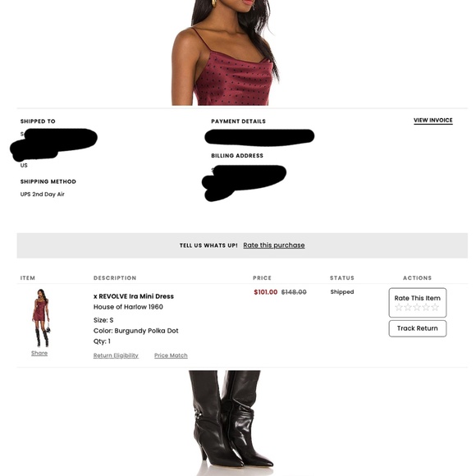The width and height of the screenshot is (476, 476).
Task: Click Share under the dress thumbnail
Action: click(39, 353)
